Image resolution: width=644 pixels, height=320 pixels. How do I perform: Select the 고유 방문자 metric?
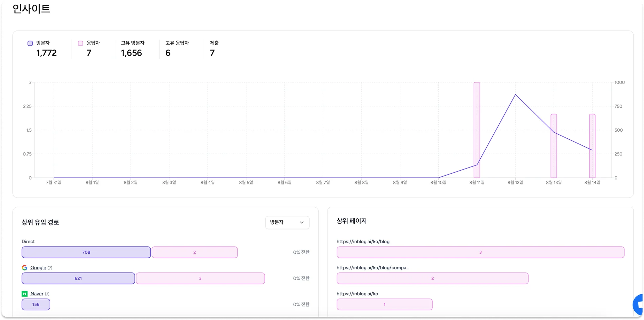pyautogui.click(x=132, y=49)
